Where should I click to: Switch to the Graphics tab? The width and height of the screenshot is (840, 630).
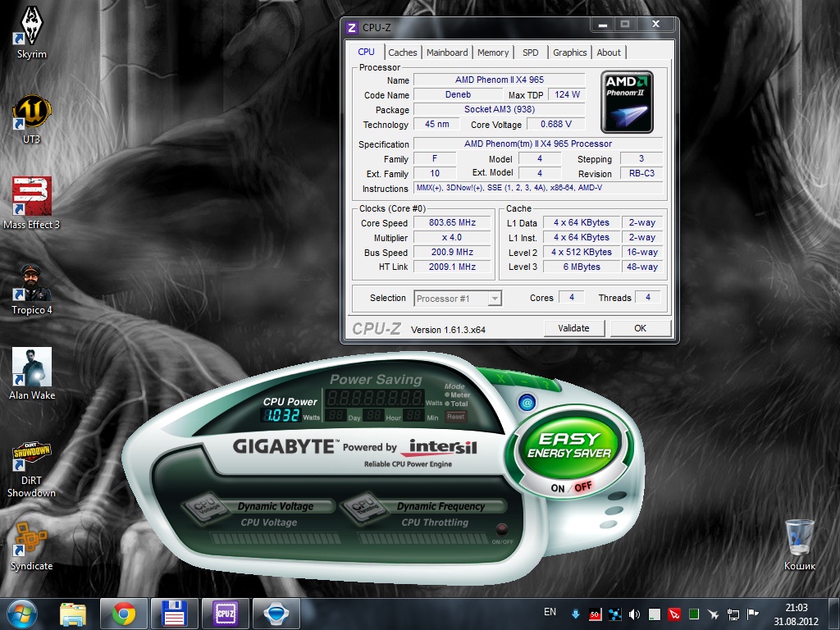click(569, 52)
